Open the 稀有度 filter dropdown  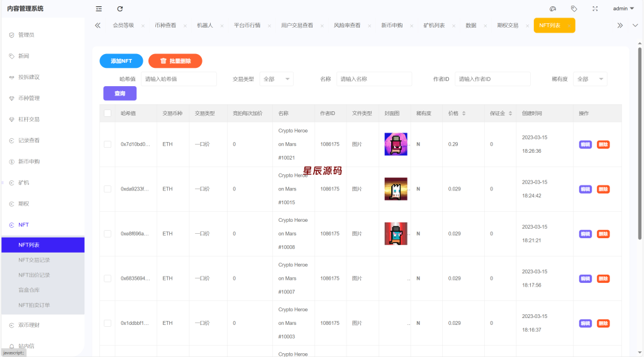point(590,79)
